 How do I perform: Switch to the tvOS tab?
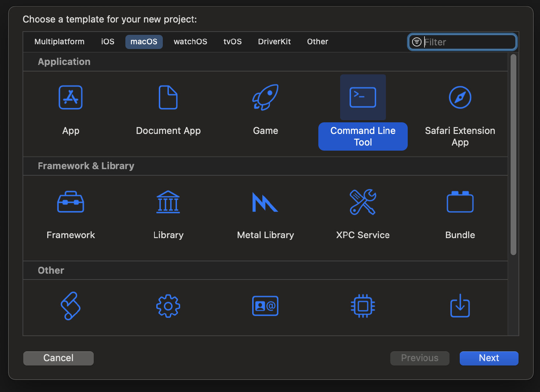pos(233,42)
